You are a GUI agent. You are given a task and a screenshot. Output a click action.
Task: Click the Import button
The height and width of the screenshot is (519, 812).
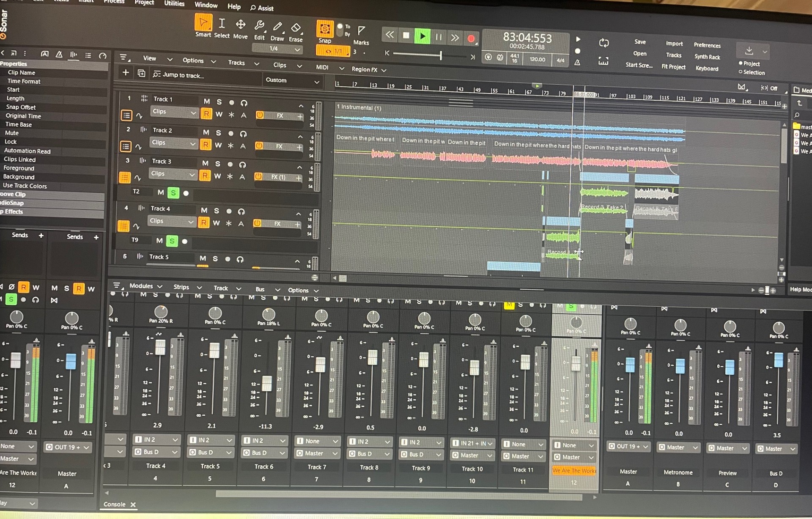click(674, 44)
